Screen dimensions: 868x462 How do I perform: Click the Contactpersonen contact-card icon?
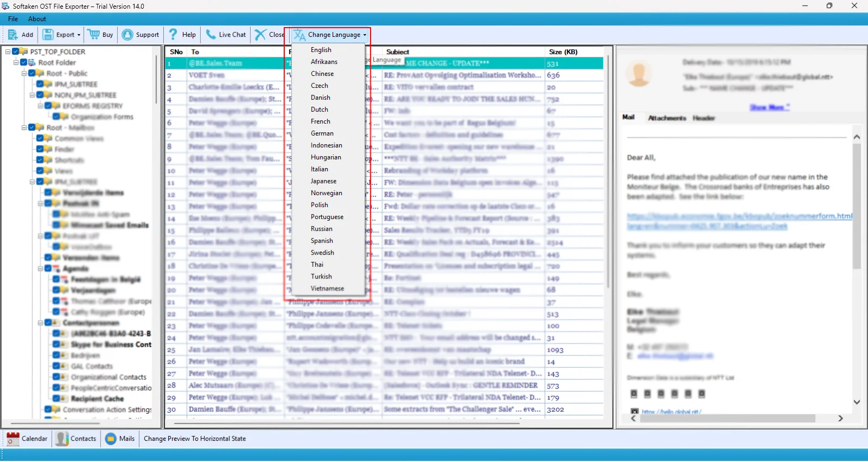tap(56, 323)
